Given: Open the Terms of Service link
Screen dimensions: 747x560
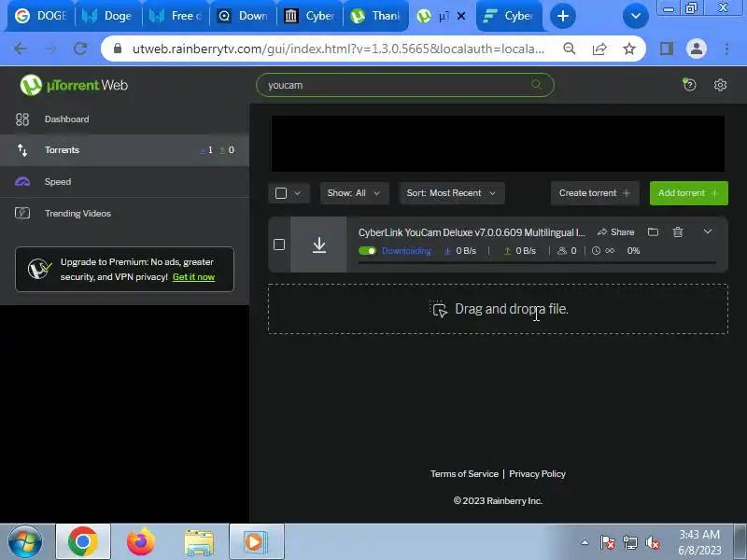Looking at the screenshot, I should [464, 474].
